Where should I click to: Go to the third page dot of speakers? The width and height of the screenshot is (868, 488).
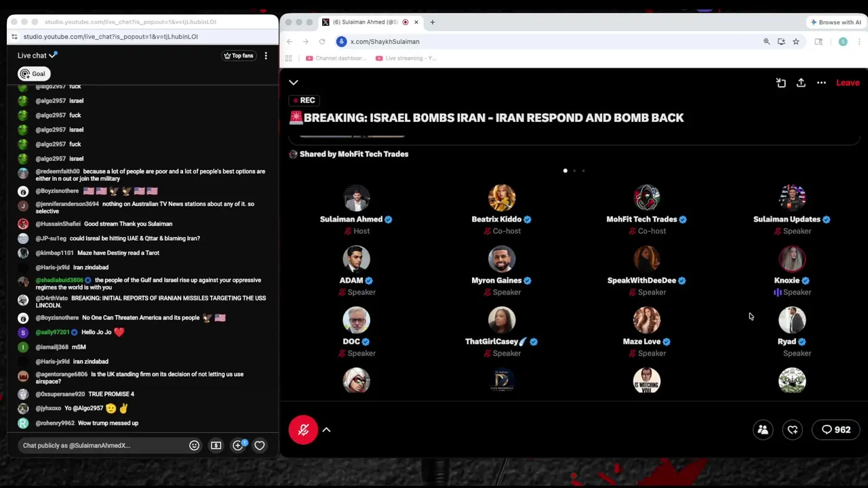point(583,171)
